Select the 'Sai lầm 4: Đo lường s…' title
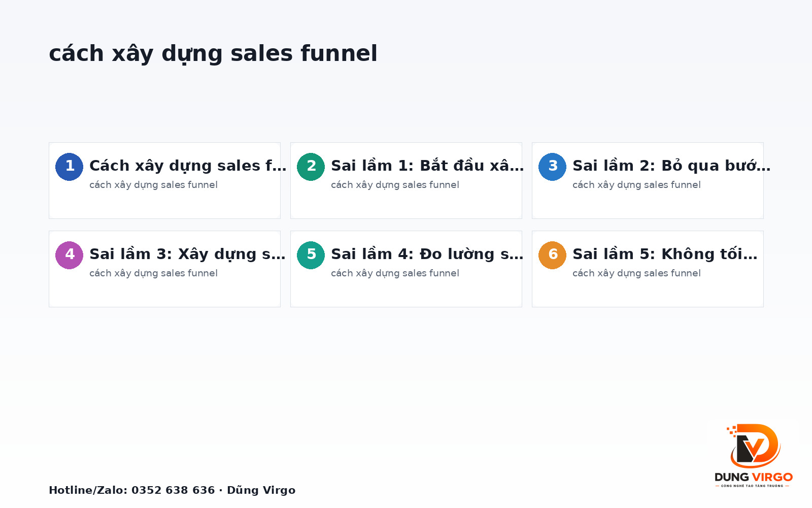The image size is (812, 508). tap(427, 254)
